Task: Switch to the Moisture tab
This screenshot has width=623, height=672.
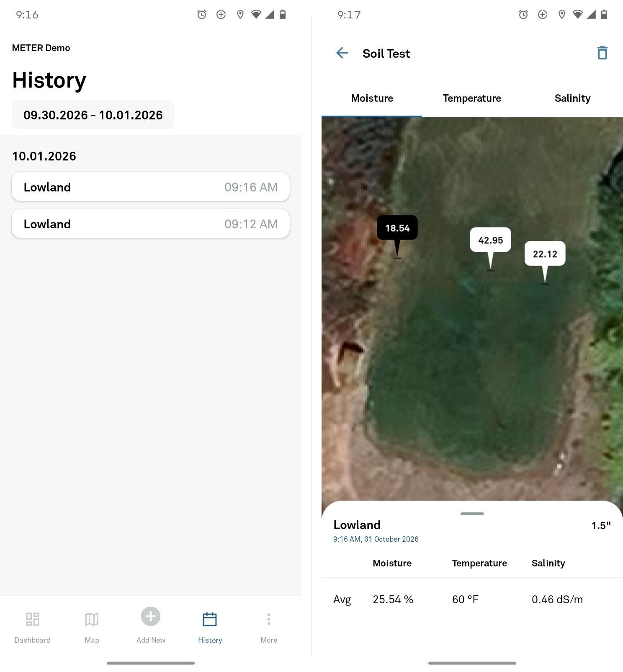Action: click(372, 98)
